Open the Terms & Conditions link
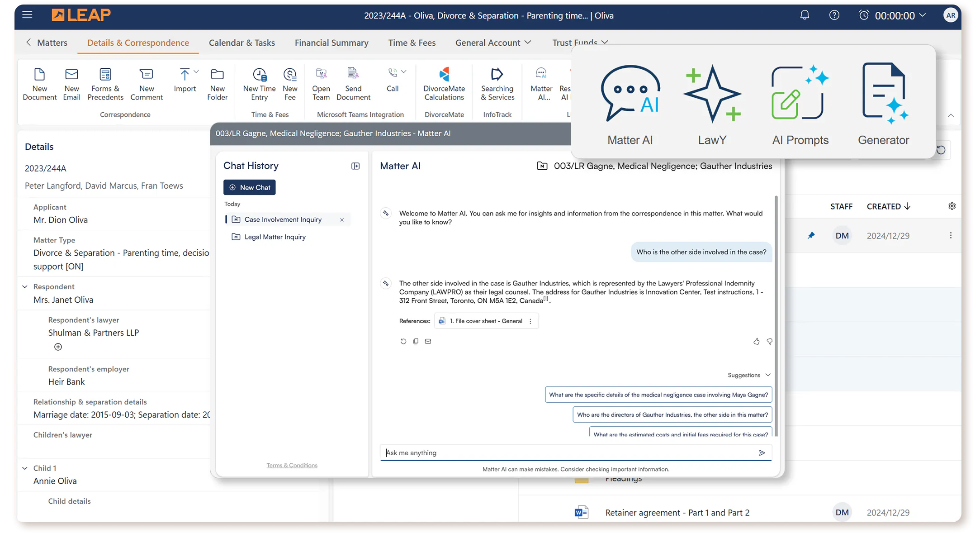The image size is (980, 543). pos(292,465)
